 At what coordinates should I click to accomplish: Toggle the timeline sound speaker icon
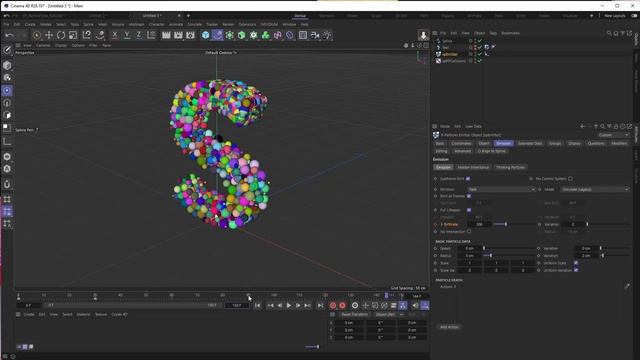click(415, 305)
